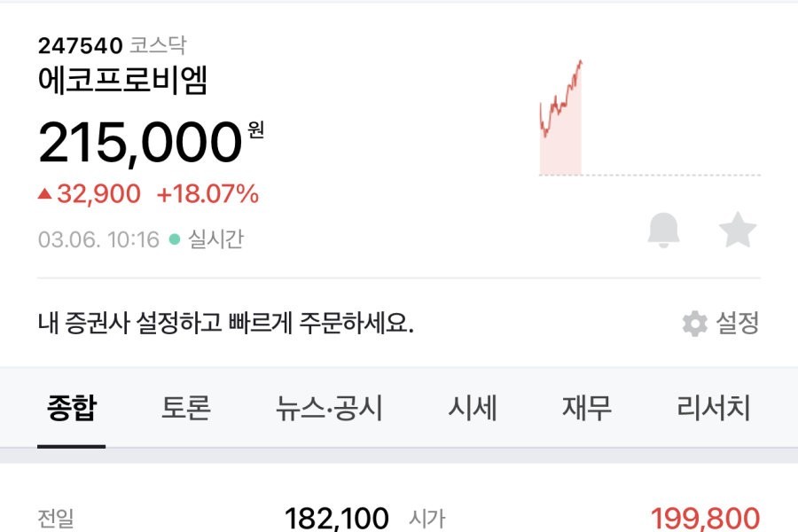Open the 내 증권사 설정 banner text
This screenshot has height=532, width=798.
[x=226, y=324]
